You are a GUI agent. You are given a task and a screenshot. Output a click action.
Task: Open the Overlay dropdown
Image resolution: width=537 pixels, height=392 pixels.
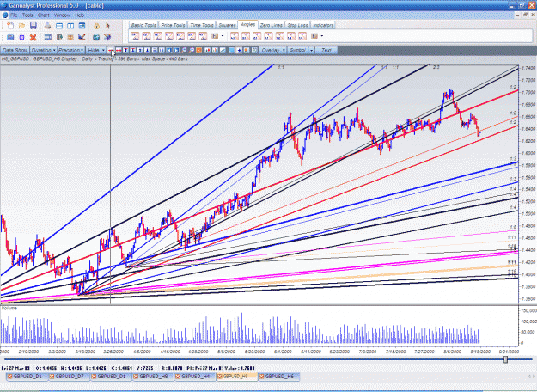pos(272,51)
